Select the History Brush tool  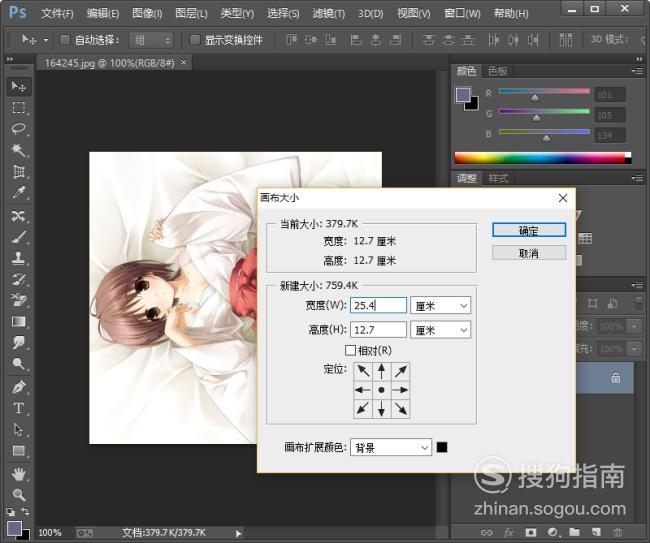tap(19, 279)
